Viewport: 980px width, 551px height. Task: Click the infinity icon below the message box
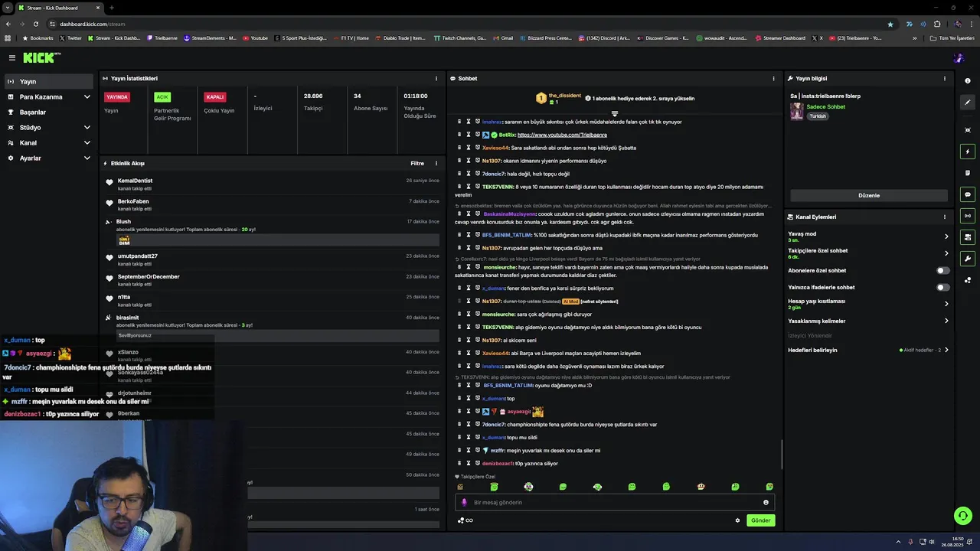469,520
